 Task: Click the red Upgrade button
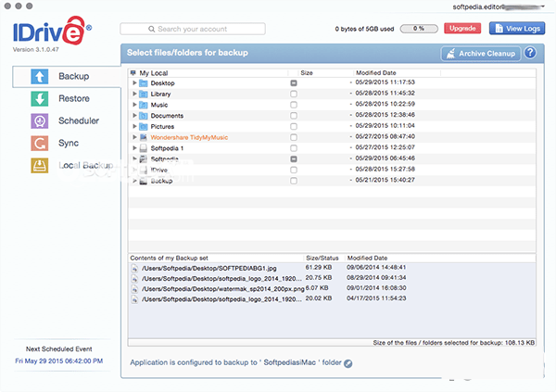[462, 29]
